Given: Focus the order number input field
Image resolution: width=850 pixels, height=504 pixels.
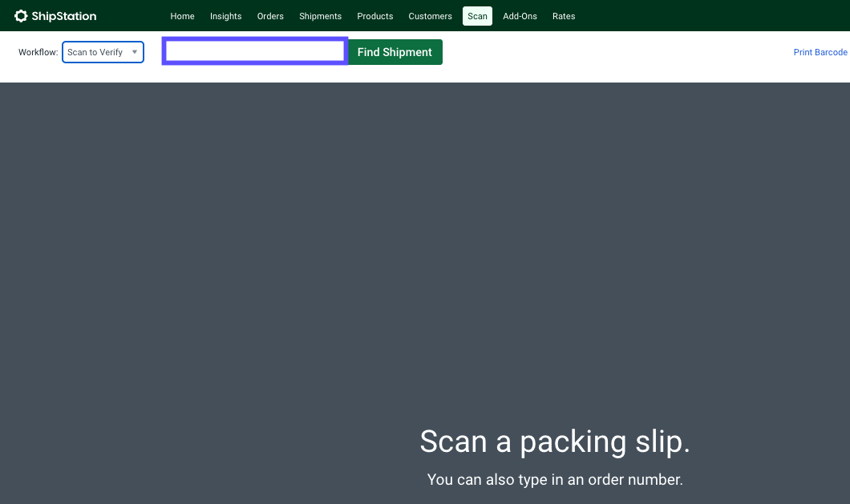Looking at the screenshot, I should pos(254,51).
